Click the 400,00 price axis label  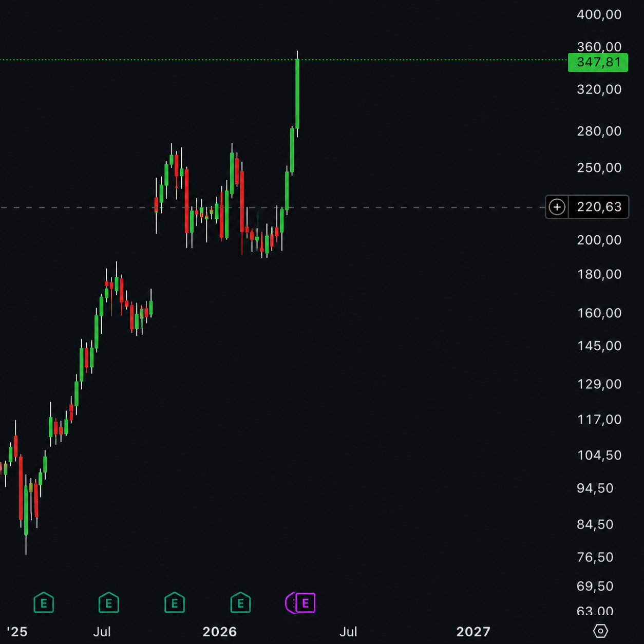(x=599, y=14)
